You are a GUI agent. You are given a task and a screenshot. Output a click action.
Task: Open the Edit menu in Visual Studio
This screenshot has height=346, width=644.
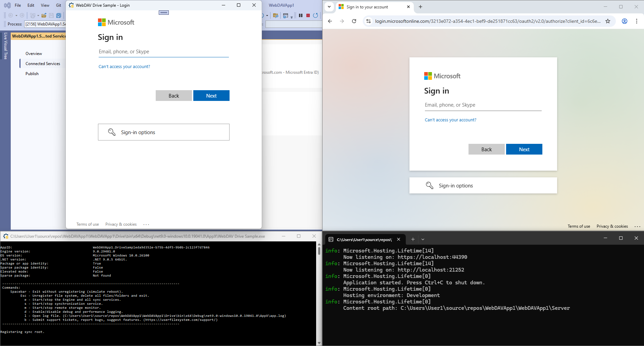tap(31, 5)
